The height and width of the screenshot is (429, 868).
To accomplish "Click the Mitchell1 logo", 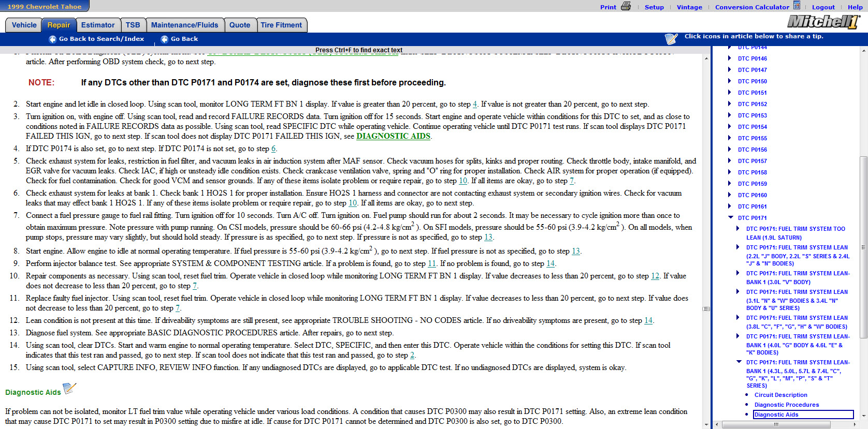I will click(823, 22).
